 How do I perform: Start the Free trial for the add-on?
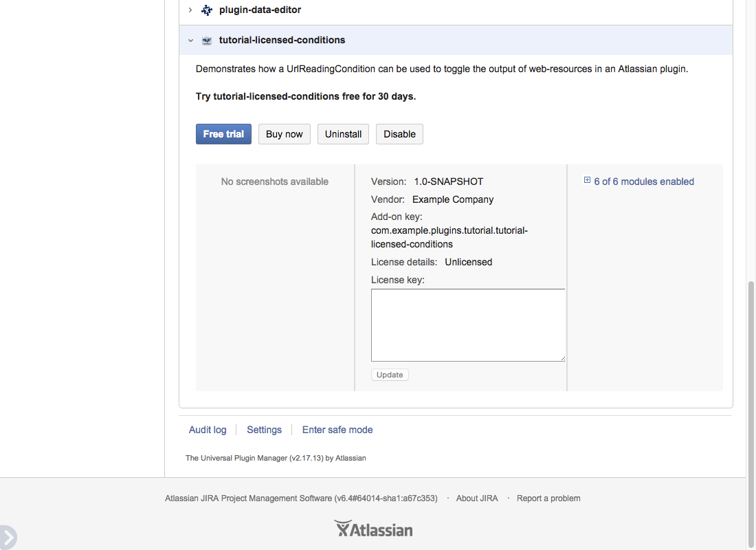[223, 134]
